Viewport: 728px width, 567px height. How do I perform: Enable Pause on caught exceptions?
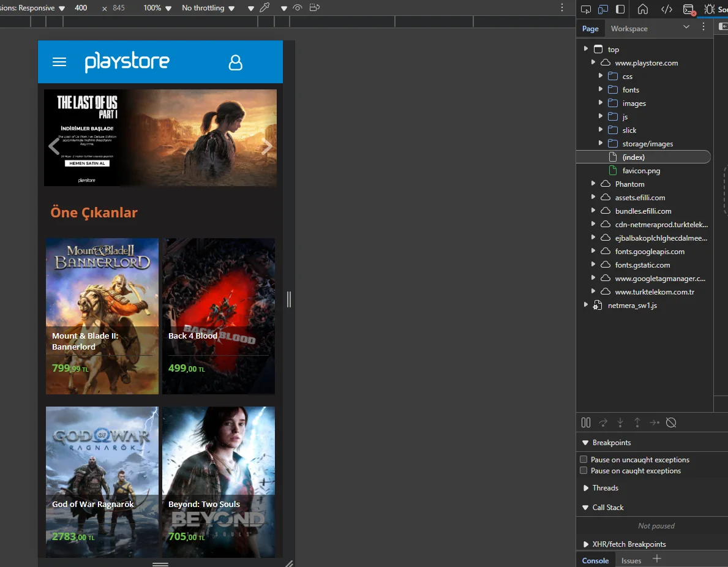(x=584, y=471)
